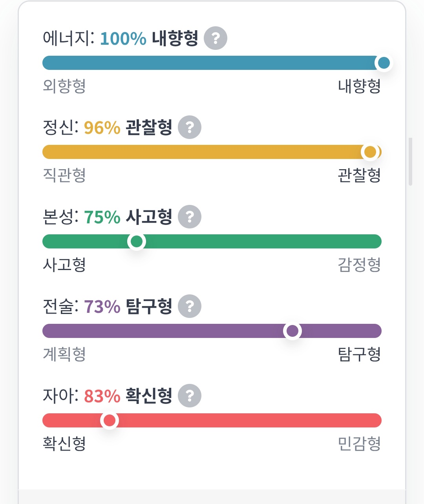Screen dimensions: 424x504
Task: Click the yellow 정신 slider knob
Action: (x=370, y=152)
